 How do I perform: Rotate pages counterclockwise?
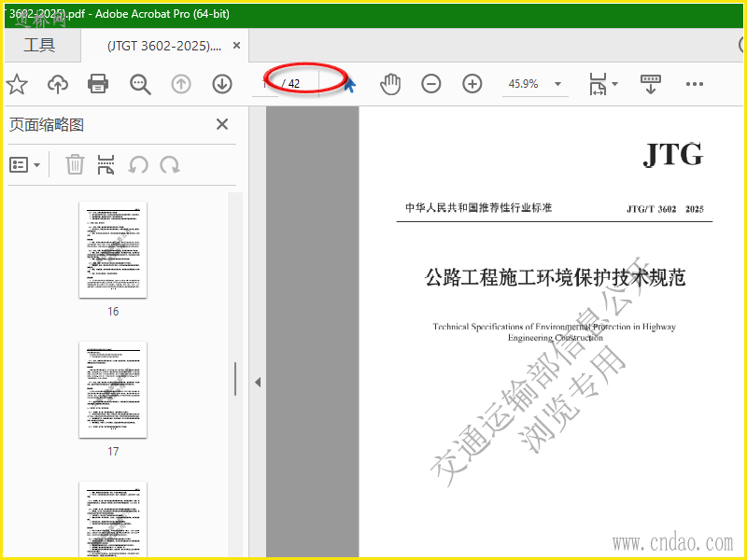(138, 165)
